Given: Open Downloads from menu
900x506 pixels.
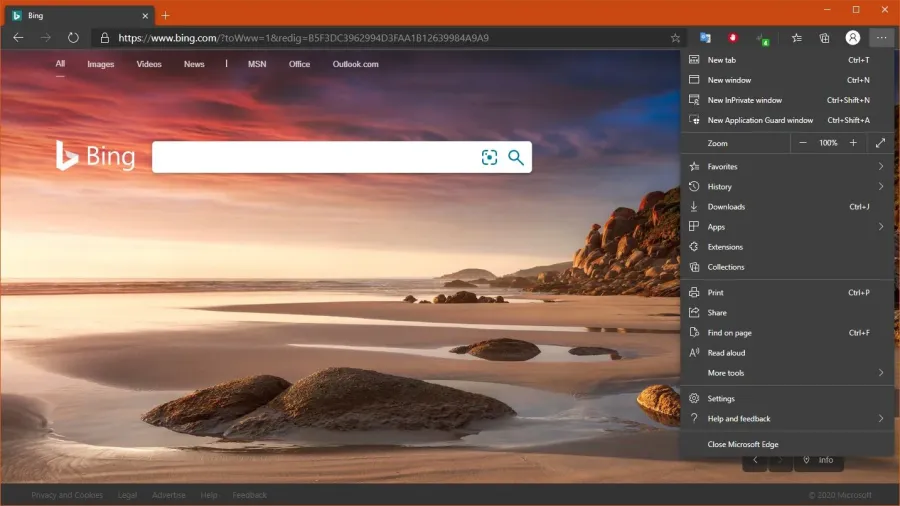Looking at the screenshot, I should (788, 207).
